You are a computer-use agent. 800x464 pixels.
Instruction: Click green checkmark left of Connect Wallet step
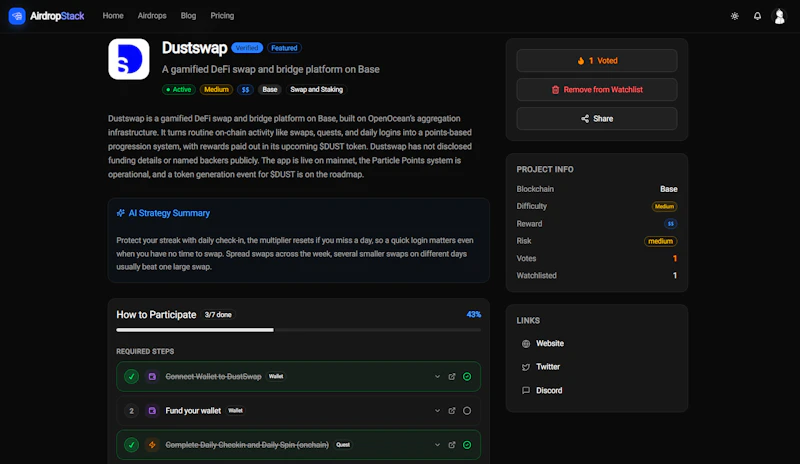(132, 377)
